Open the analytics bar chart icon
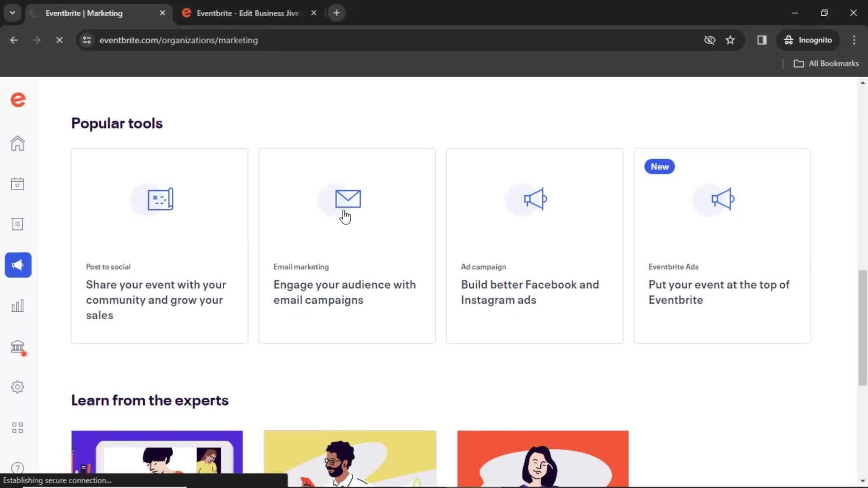This screenshot has height=488, width=868. point(17,305)
